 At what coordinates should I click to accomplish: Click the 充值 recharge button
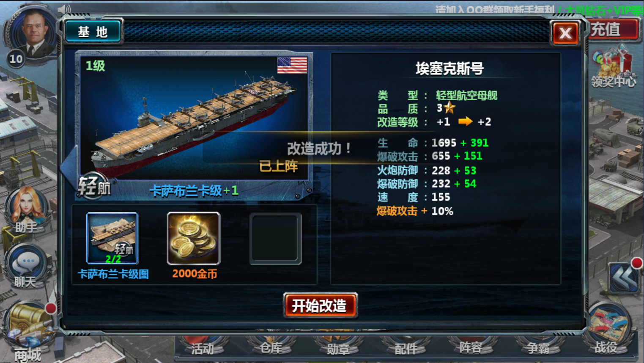tap(611, 30)
